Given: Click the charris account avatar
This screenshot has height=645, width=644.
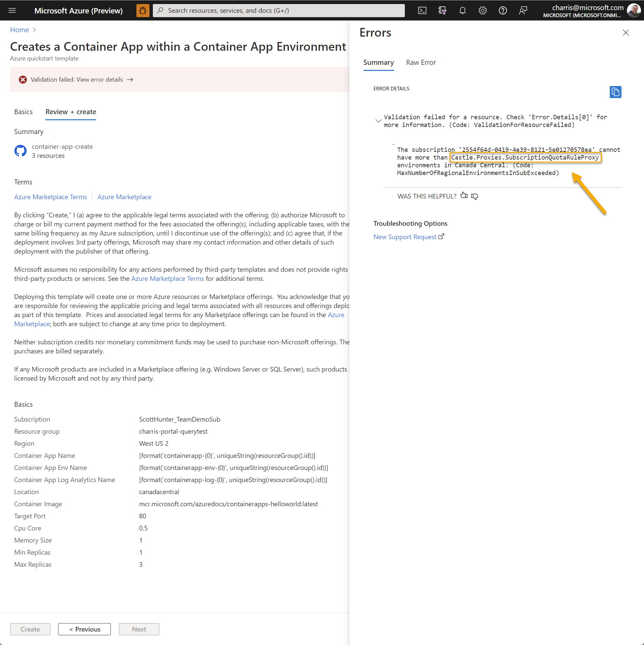Looking at the screenshot, I should pos(634,10).
